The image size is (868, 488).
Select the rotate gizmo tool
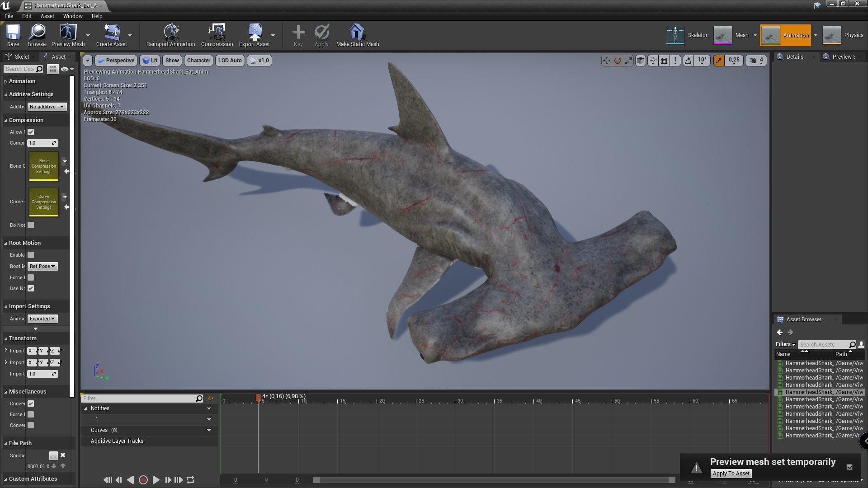pyautogui.click(x=617, y=61)
